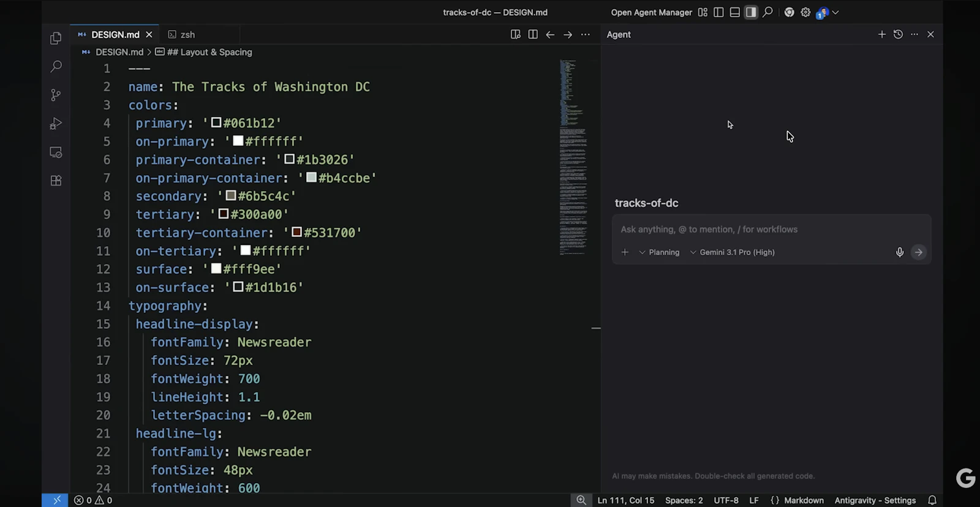980x507 pixels.
Task: Switch to the DESIGN.md tab
Action: [x=115, y=35]
